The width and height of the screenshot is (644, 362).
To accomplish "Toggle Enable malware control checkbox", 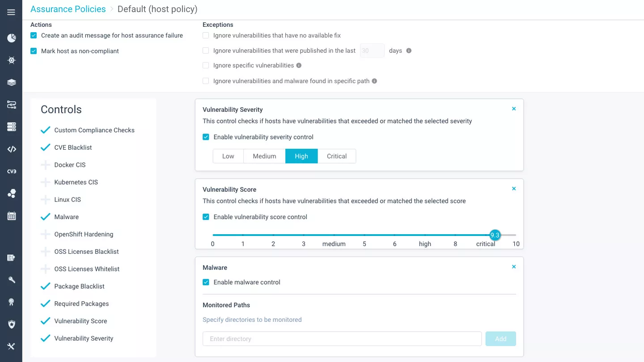I will (206, 282).
